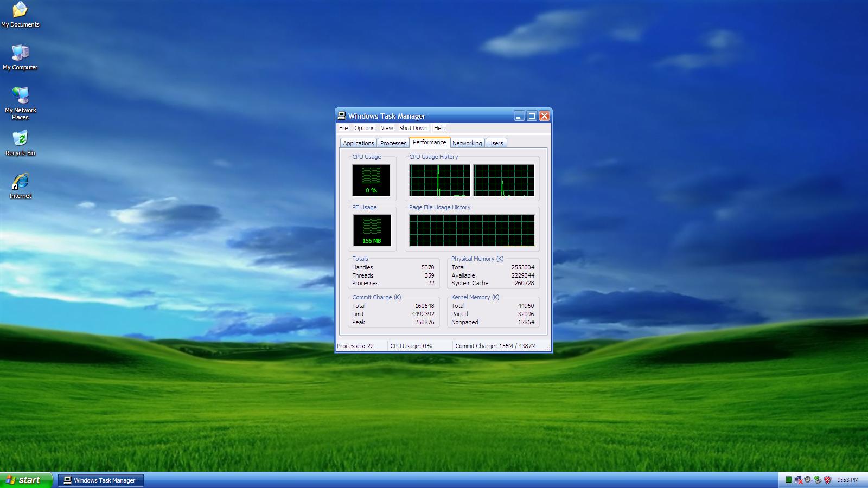
Task: Switch to the Networking tab
Action: [467, 143]
